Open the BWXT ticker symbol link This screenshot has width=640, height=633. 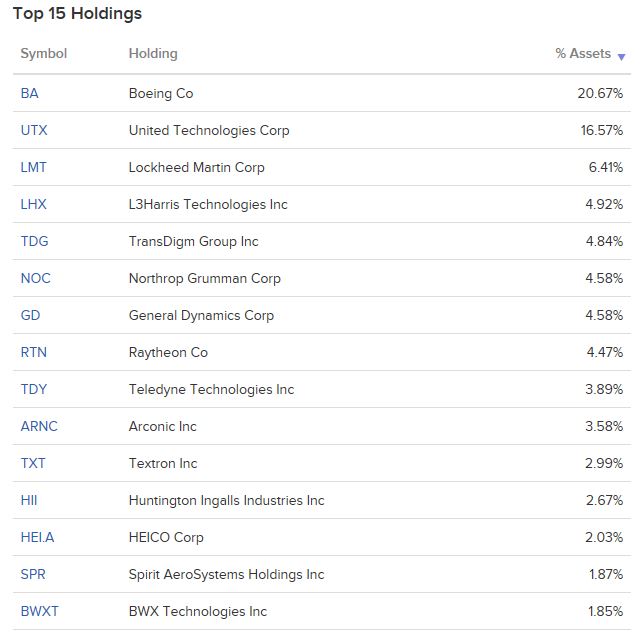[x=40, y=611]
